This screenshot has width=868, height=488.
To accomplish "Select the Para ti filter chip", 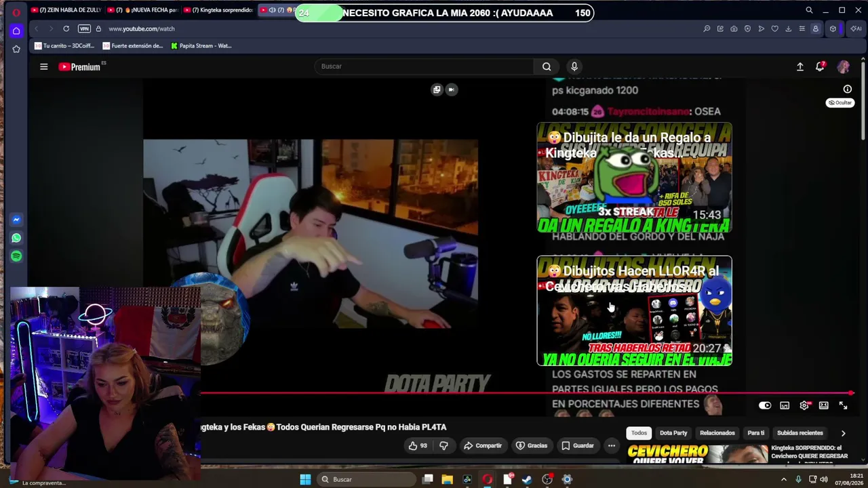I will (756, 433).
